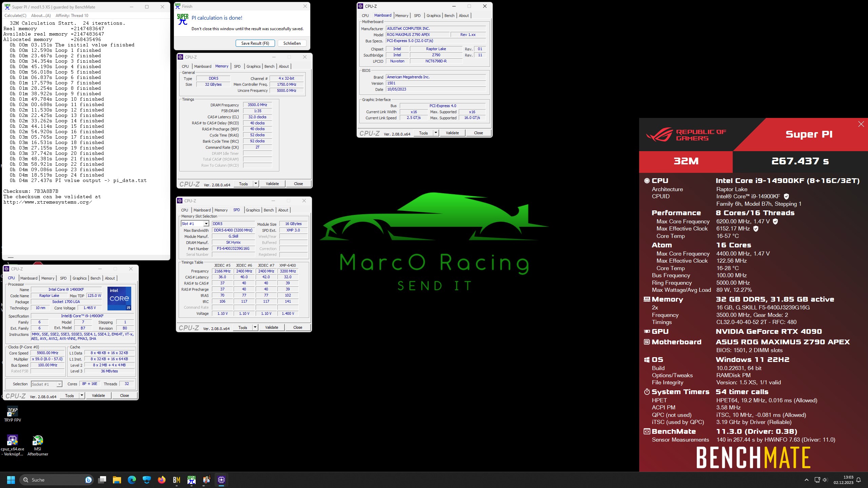Screen dimensions: 868x488
Task: Open Bench tab in CPU-Z Mainboard window
Action: 449,16
